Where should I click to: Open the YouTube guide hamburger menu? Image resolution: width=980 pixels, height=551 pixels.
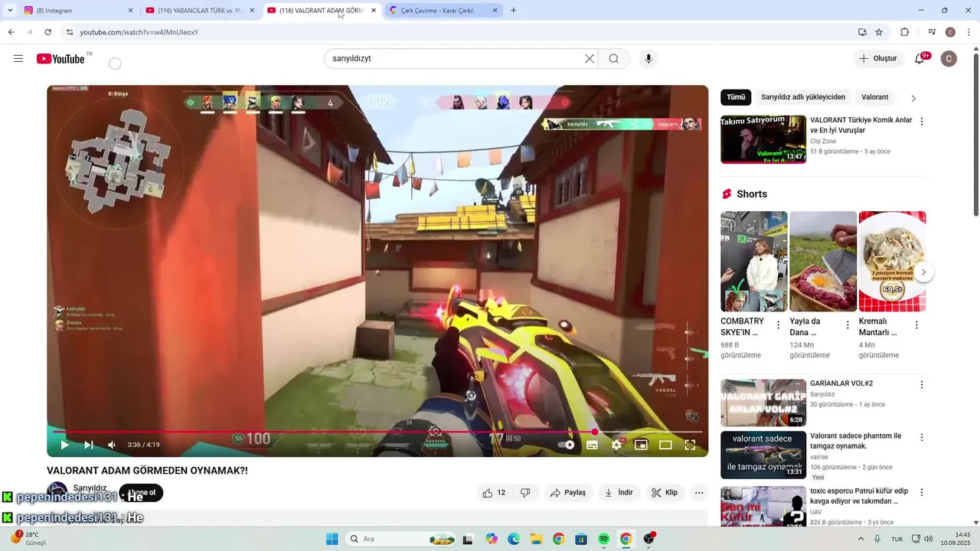click(x=18, y=59)
